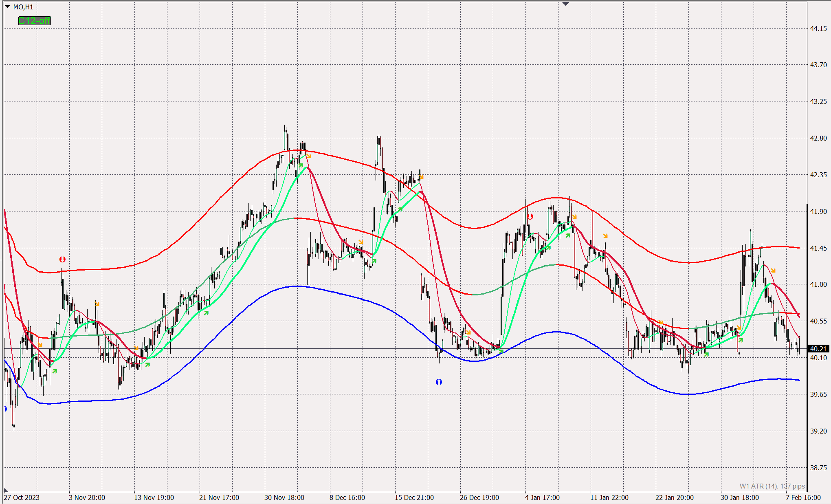Select the red circle marker near 3 Nov
Image resolution: width=831 pixels, height=504 pixels.
[x=62, y=259]
